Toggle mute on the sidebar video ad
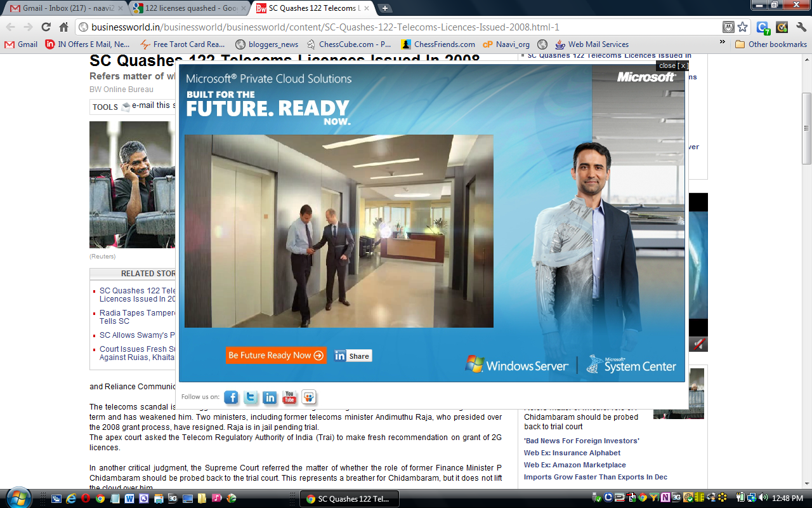 [x=698, y=344]
